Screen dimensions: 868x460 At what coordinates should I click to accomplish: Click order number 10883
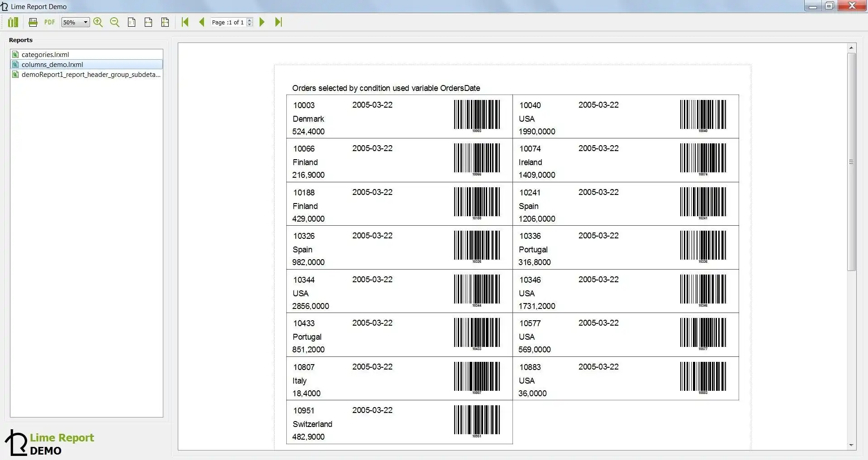point(530,367)
